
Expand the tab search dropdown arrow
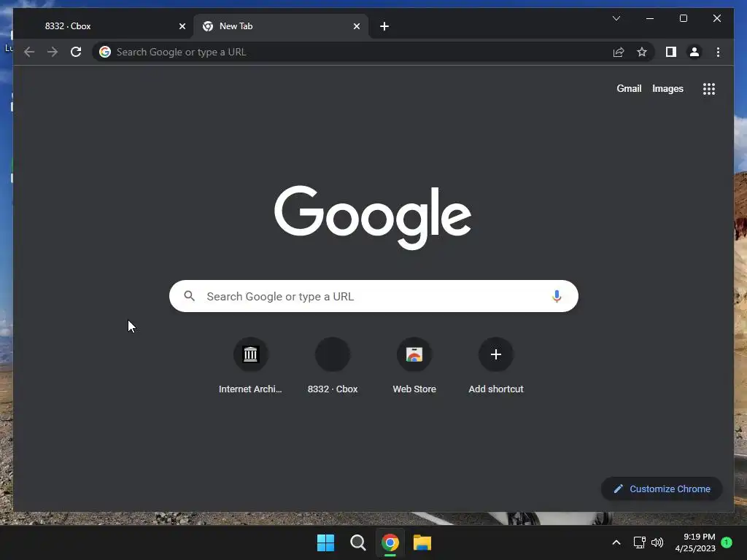click(616, 18)
